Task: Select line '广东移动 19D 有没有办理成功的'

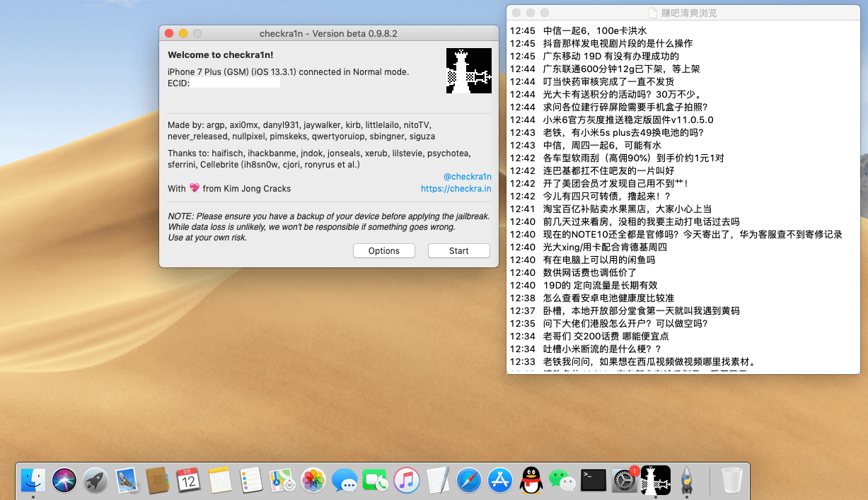Action: [611, 57]
